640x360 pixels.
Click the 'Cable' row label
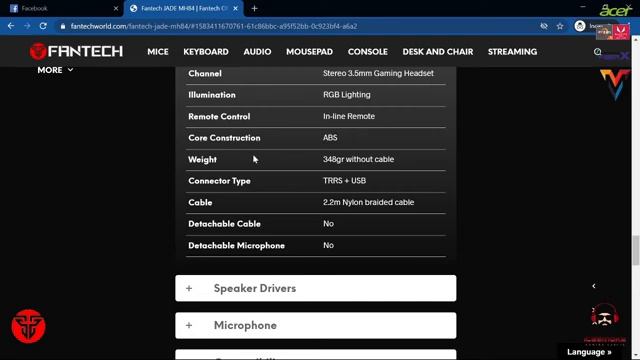pos(200,203)
